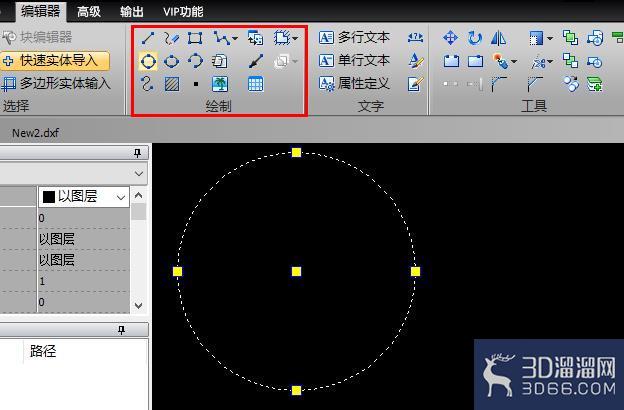624x410 pixels.
Task: Expand the properties panel selector chevron
Action: (139, 174)
